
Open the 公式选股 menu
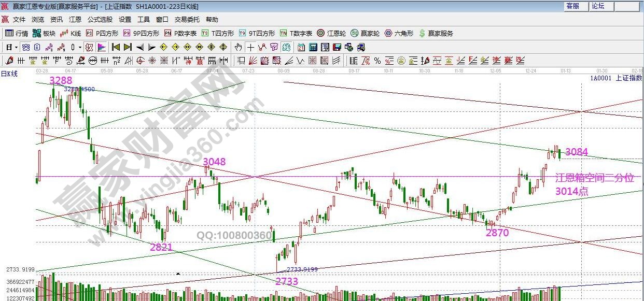(100, 20)
